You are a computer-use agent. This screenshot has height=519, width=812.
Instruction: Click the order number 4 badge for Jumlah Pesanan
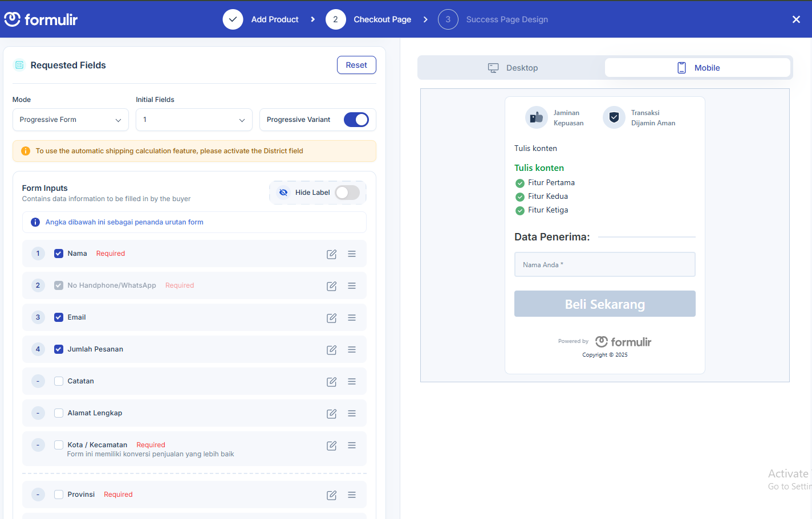[x=38, y=349]
